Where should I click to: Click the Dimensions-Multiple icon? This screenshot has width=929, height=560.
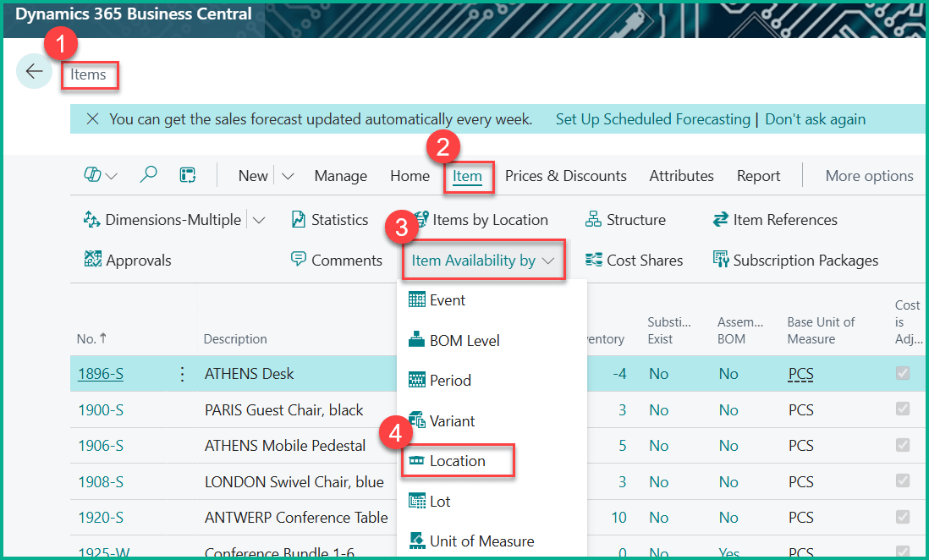coord(91,219)
